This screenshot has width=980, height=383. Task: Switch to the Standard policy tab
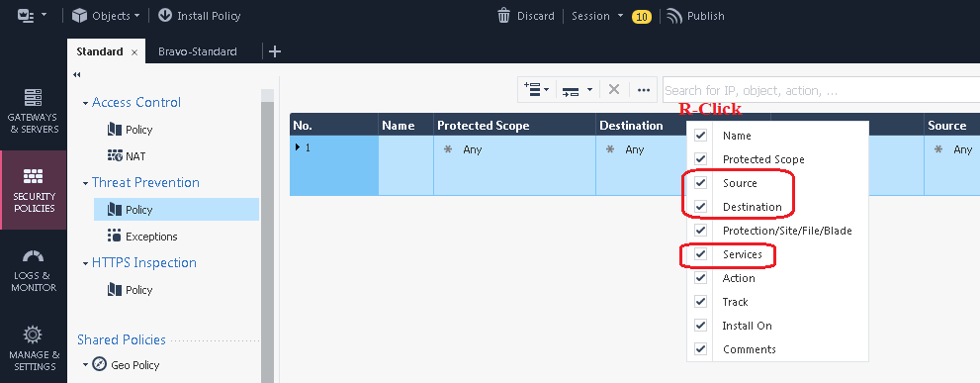[99, 51]
